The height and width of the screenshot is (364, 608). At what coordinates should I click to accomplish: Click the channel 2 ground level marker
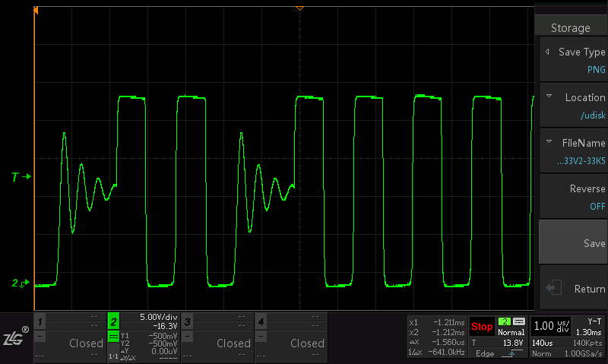(21, 283)
